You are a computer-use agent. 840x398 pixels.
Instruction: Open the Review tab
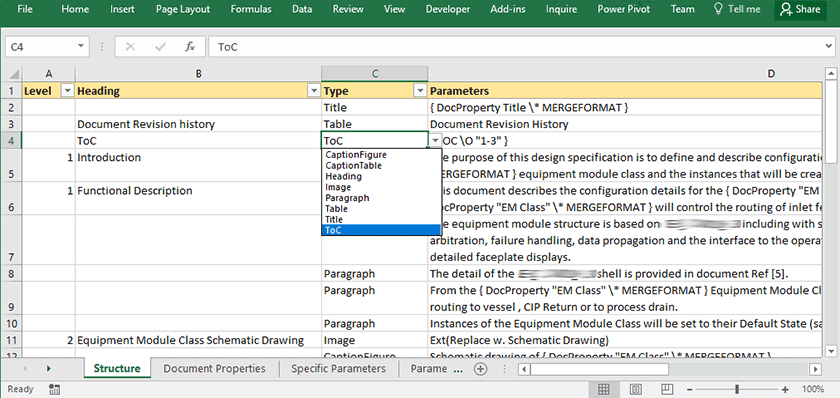click(348, 9)
